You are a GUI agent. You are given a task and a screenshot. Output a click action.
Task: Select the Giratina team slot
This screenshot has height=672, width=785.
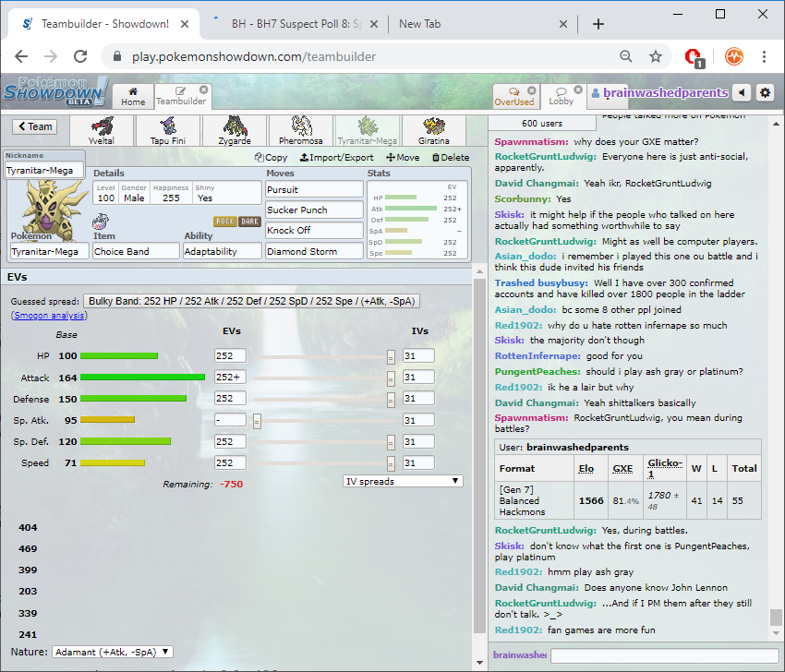point(434,130)
